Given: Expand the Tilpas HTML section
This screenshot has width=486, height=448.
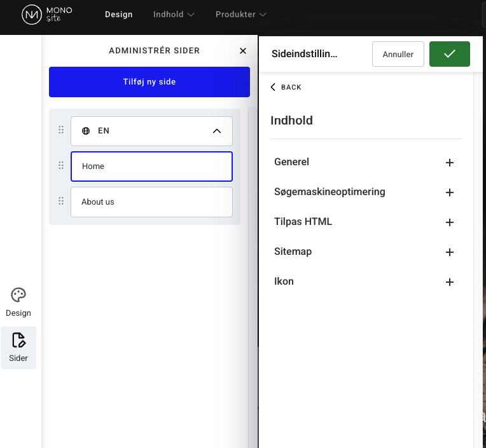Looking at the screenshot, I should click(x=449, y=222).
